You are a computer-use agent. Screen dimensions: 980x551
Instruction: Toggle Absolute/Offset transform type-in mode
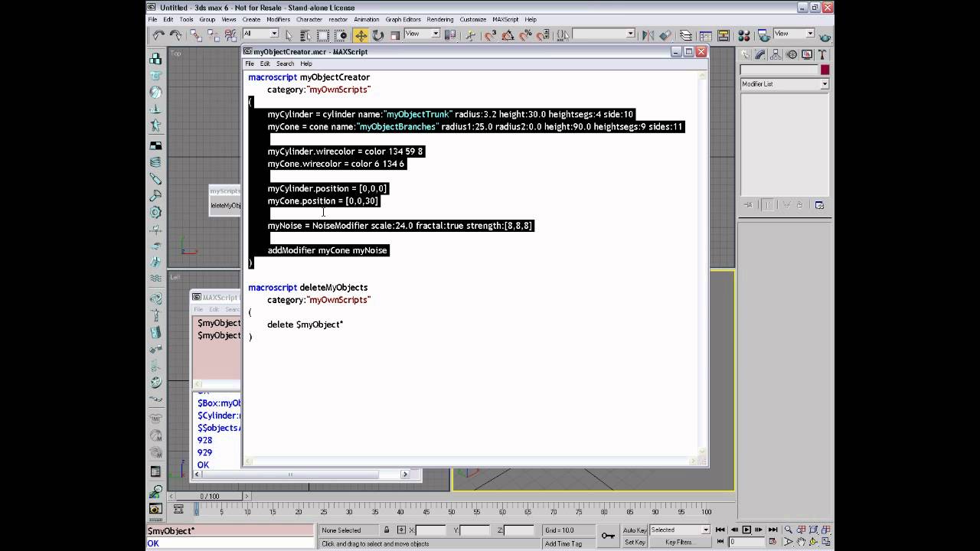401,530
